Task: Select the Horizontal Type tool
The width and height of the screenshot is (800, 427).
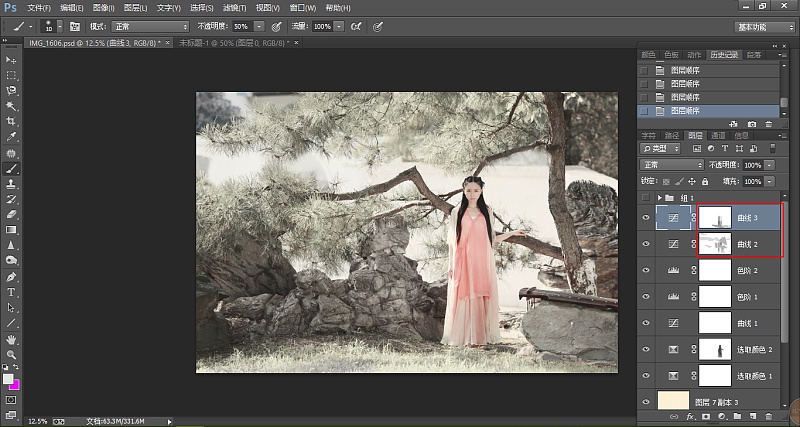Action: point(11,292)
